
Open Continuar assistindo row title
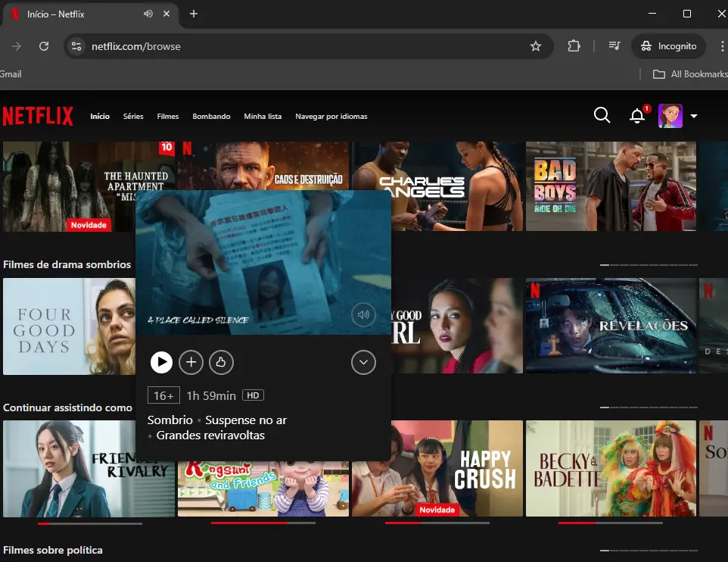pos(68,407)
